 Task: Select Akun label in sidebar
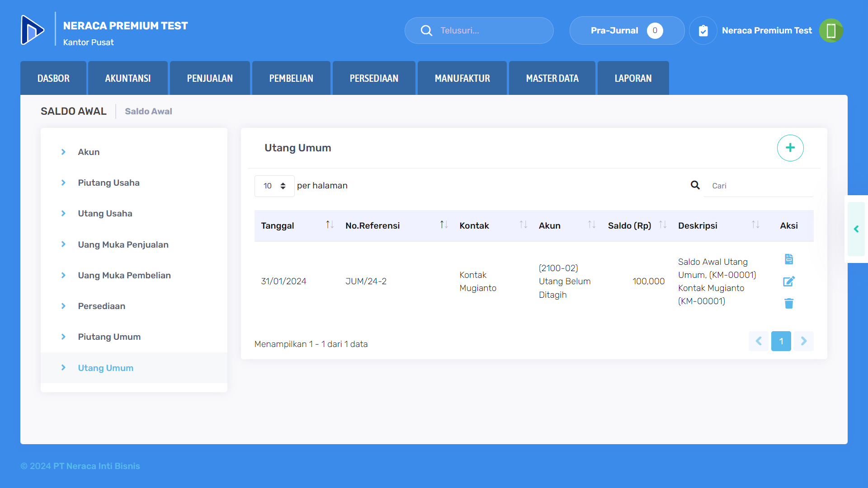click(x=89, y=152)
